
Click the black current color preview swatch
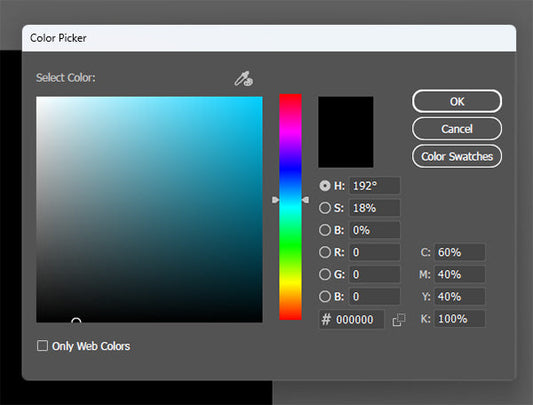[x=346, y=132]
